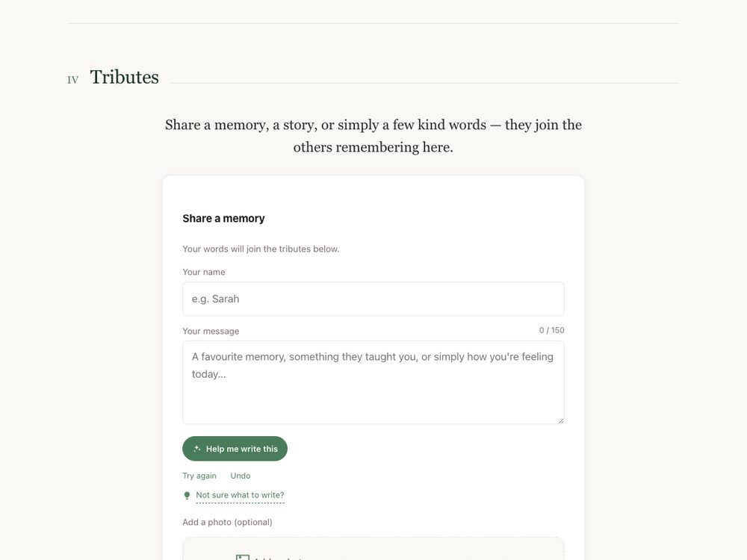Screen dimensions: 747x560
Task: Click the Share a memory form heading
Action: point(223,219)
